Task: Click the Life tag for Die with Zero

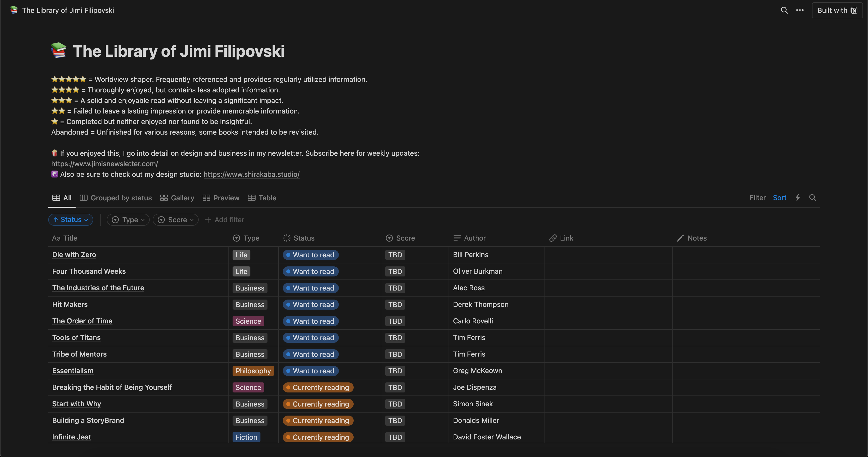Action: pos(241,255)
